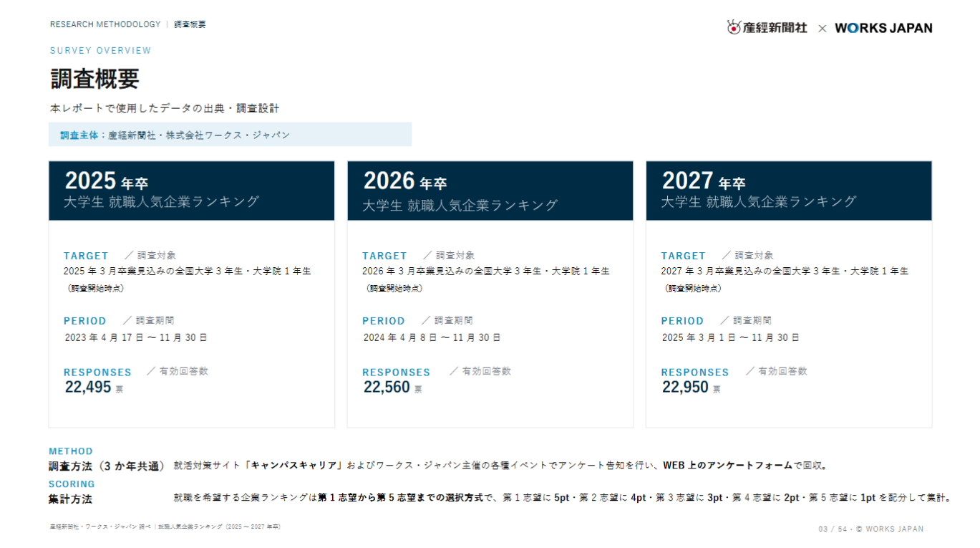980x548 pixels.
Task: Click the 調査概要 main title
Action: (x=94, y=79)
